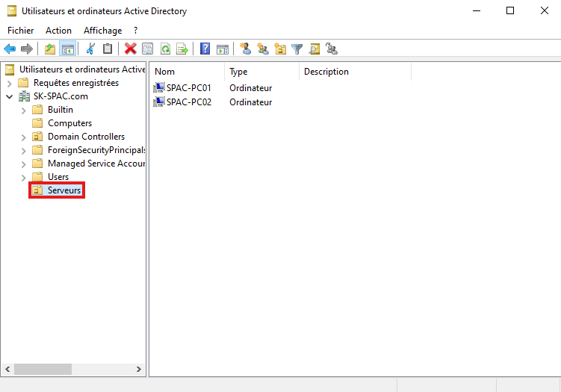
Task: Click the blue Back arrow in toolbar
Action: coord(10,49)
